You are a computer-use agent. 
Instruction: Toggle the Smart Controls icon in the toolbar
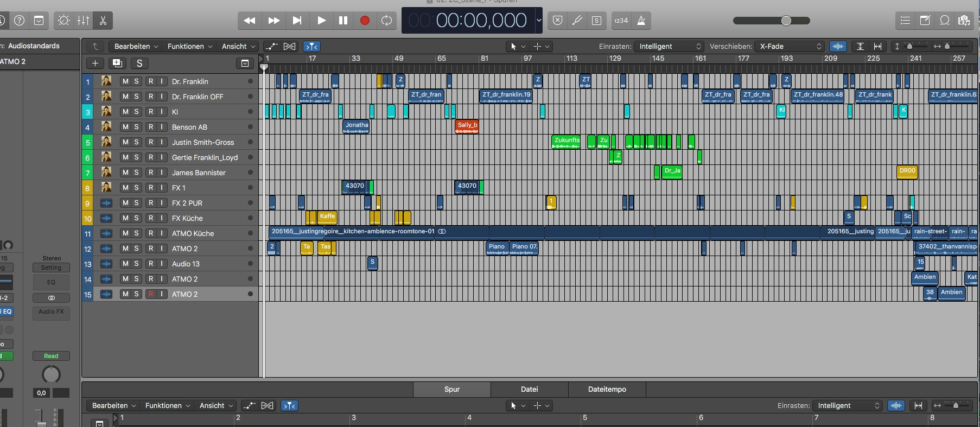(x=63, y=21)
